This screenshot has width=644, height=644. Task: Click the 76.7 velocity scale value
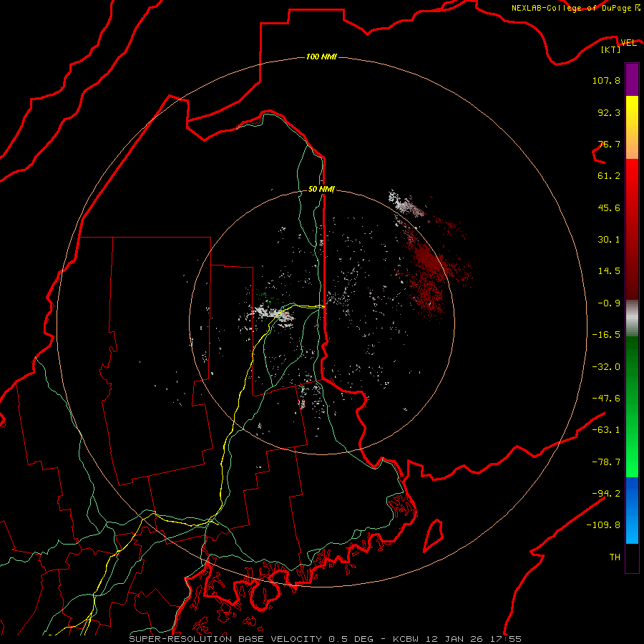coord(609,144)
